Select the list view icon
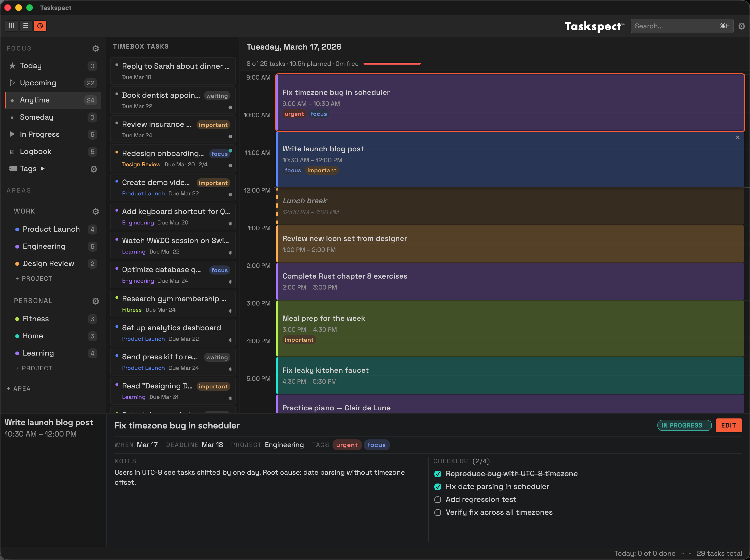 26,26
